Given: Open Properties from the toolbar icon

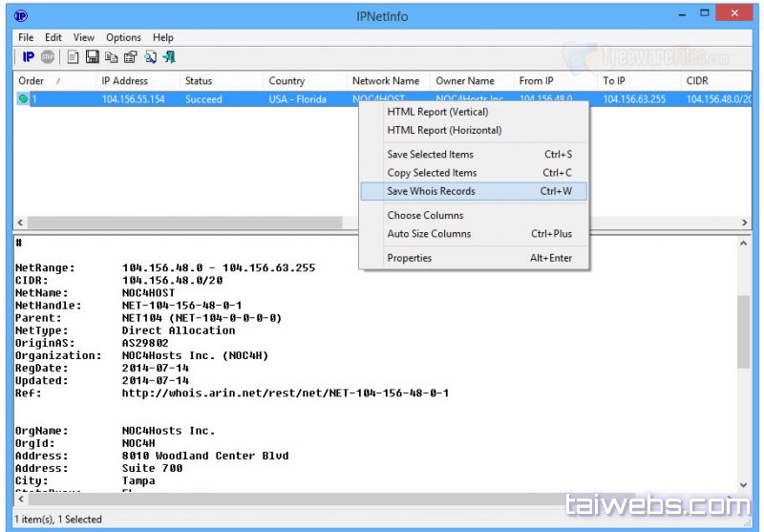Looking at the screenshot, I should (x=131, y=57).
